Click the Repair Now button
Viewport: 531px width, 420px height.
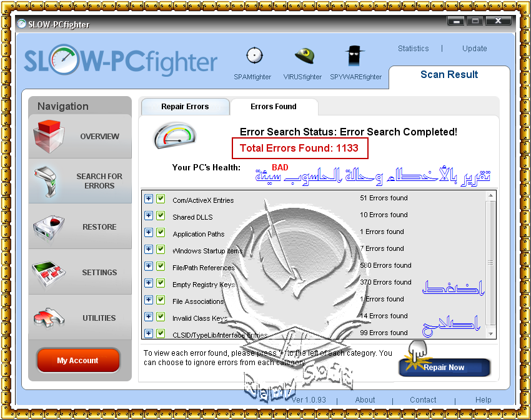(444, 367)
